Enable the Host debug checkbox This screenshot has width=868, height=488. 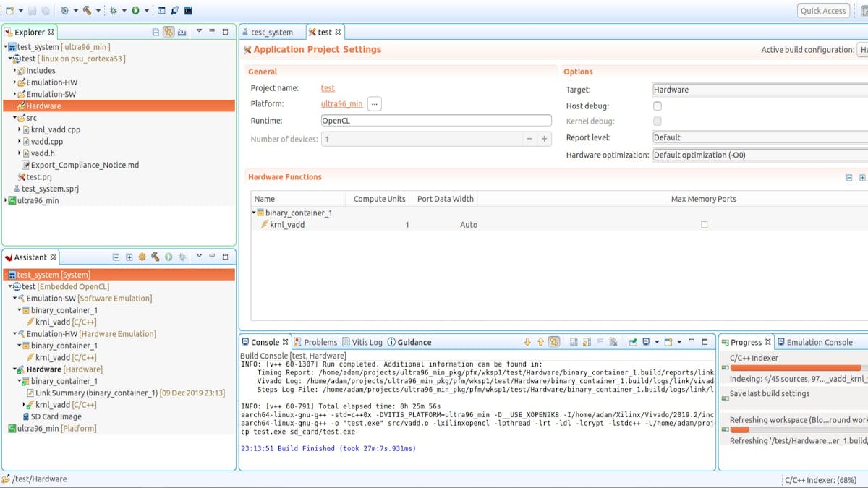click(658, 106)
